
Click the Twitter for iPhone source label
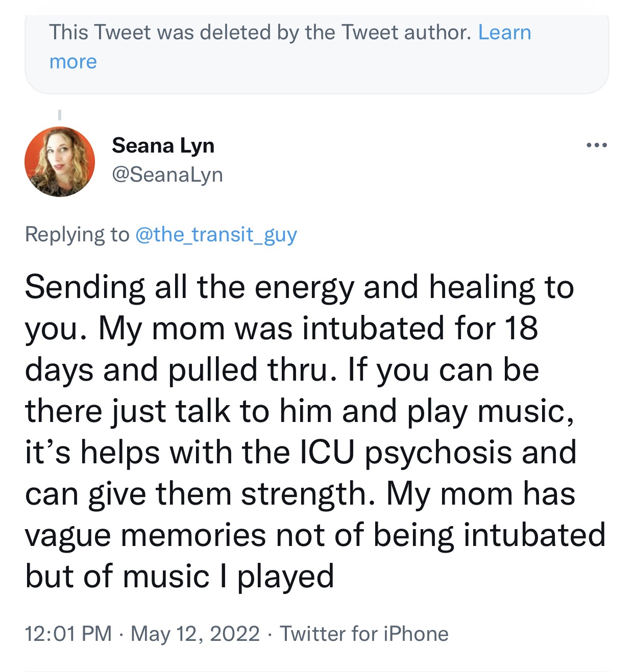[364, 634]
